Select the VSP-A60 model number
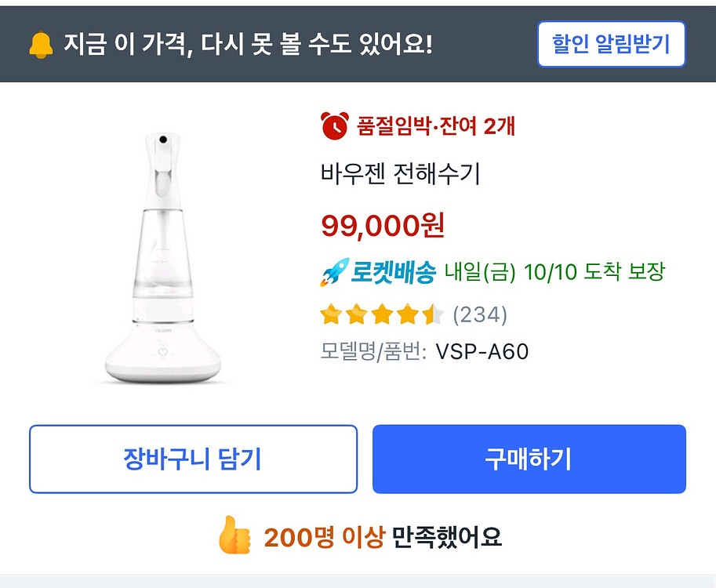This screenshot has width=716, height=588. (482, 352)
